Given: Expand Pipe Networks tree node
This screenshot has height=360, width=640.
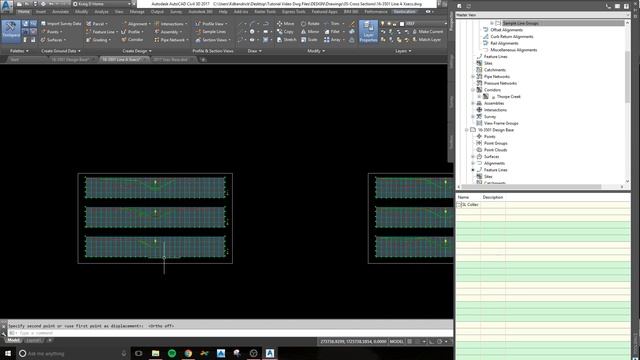Looking at the screenshot, I should click(473, 77).
